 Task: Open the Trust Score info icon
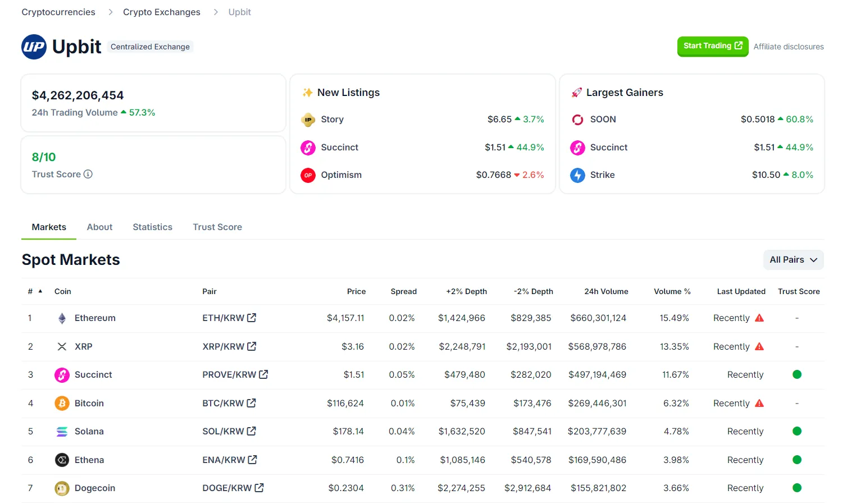tap(88, 174)
